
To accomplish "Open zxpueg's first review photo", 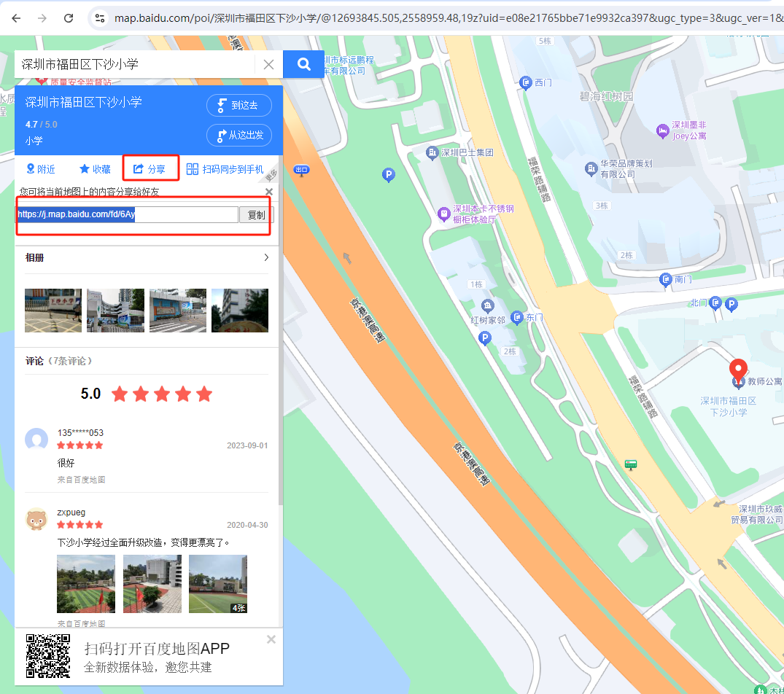I will pos(86,584).
